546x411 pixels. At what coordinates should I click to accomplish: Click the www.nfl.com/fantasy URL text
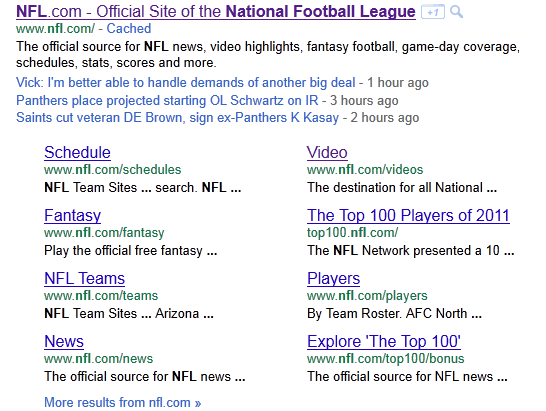pyautogui.click(x=104, y=233)
